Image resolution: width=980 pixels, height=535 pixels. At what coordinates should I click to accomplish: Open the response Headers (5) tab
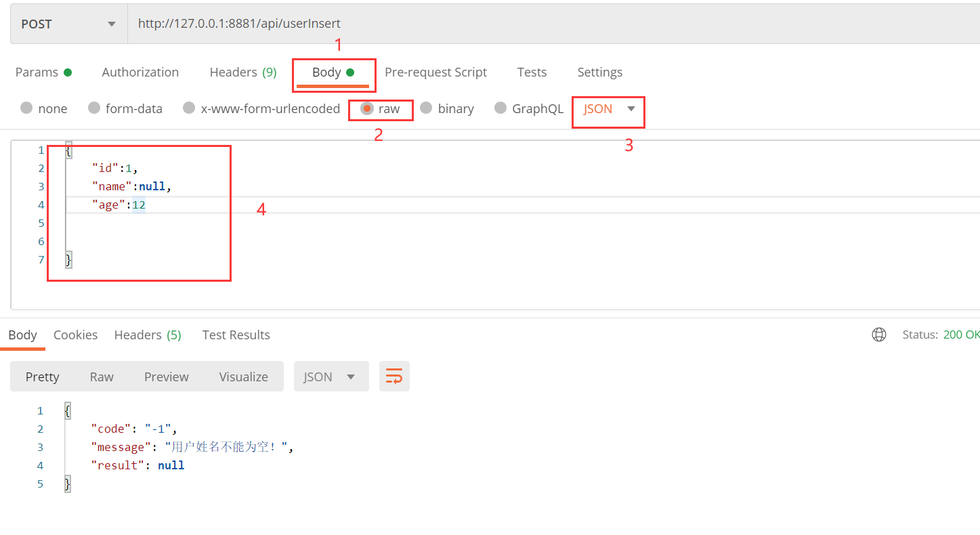pyautogui.click(x=148, y=335)
